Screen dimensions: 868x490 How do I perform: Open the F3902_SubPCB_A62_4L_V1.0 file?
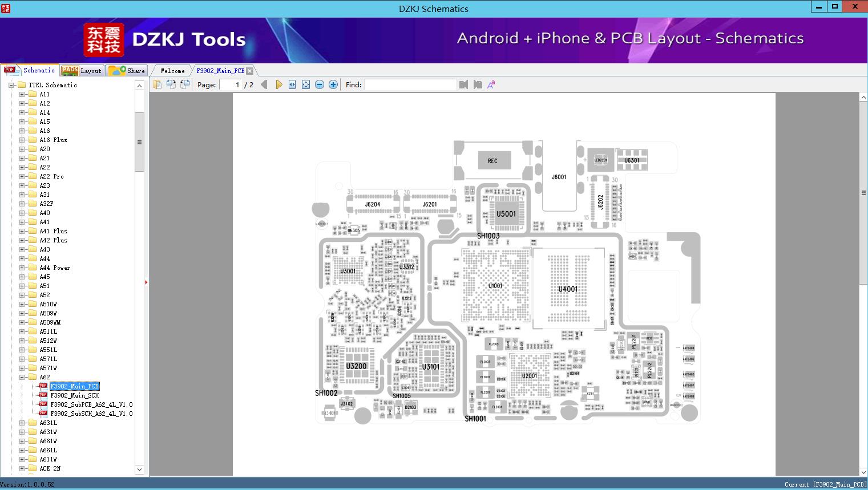tap(91, 404)
